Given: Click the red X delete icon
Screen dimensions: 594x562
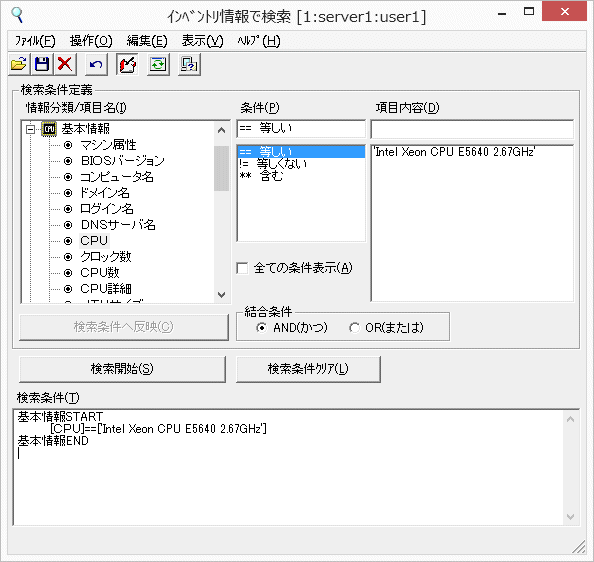Looking at the screenshot, I should 65,64.
